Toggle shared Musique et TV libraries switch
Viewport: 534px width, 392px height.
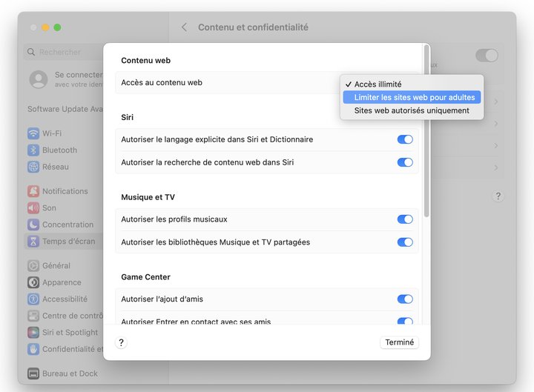pyautogui.click(x=404, y=242)
